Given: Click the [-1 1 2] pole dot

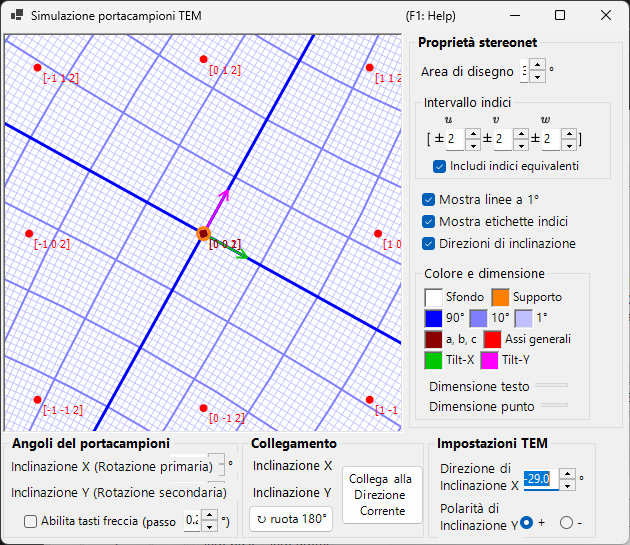Looking at the screenshot, I should click(37, 67).
